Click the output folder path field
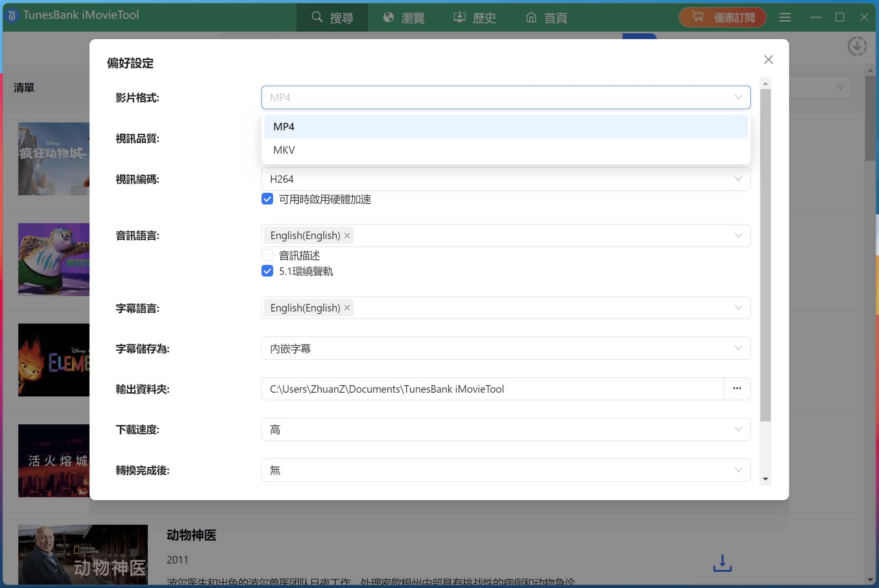The height and width of the screenshot is (588, 879). pos(491,389)
